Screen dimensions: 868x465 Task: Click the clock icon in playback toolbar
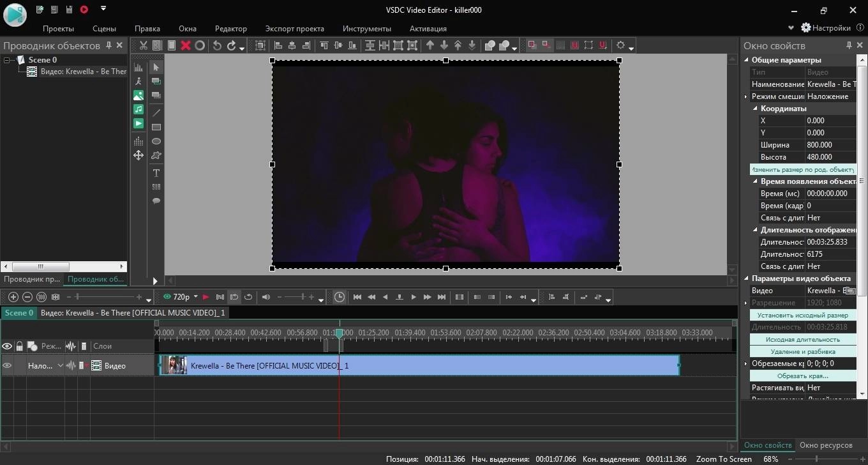(x=339, y=297)
